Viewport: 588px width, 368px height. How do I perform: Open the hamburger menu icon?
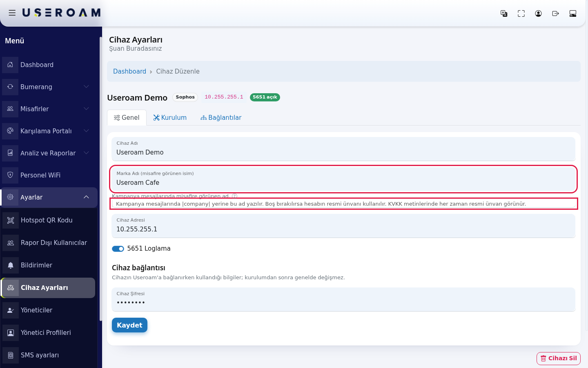12,13
